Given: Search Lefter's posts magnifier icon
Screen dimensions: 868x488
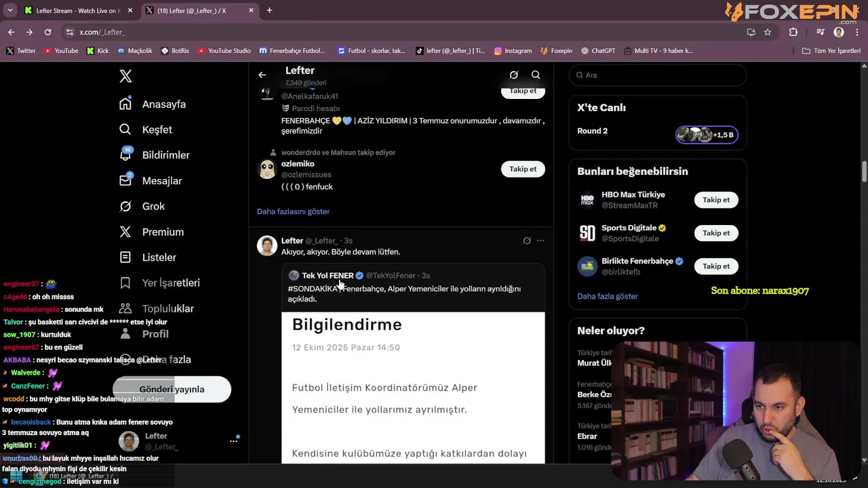Looking at the screenshot, I should [x=536, y=75].
